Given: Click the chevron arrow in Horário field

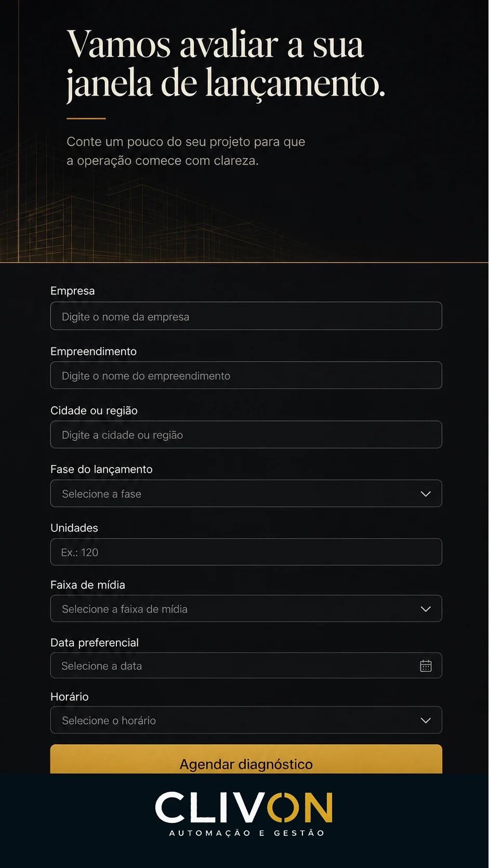Looking at the screenshot, I should click(x=426, y=721).
